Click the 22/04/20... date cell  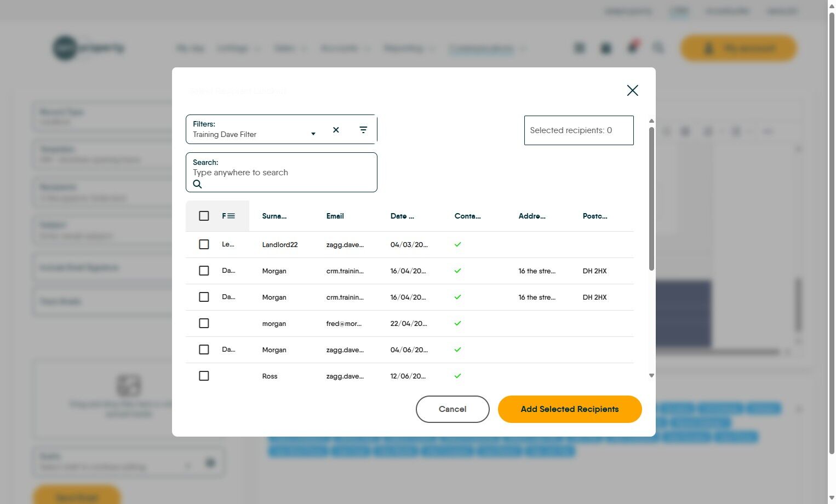(x=409, y=324)
